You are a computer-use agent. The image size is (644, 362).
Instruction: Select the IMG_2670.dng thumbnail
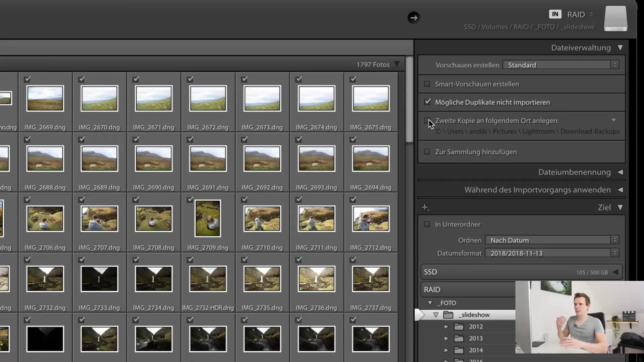tap(100, 98)
